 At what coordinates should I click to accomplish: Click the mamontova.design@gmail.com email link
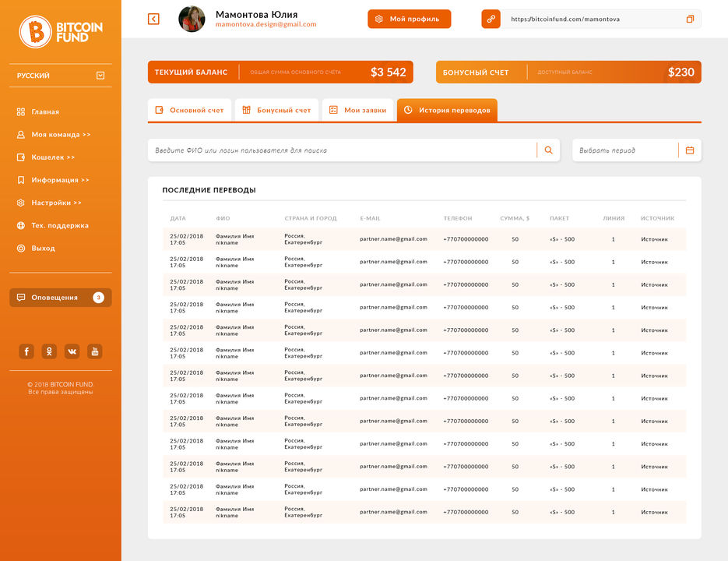tap(266, 24)
